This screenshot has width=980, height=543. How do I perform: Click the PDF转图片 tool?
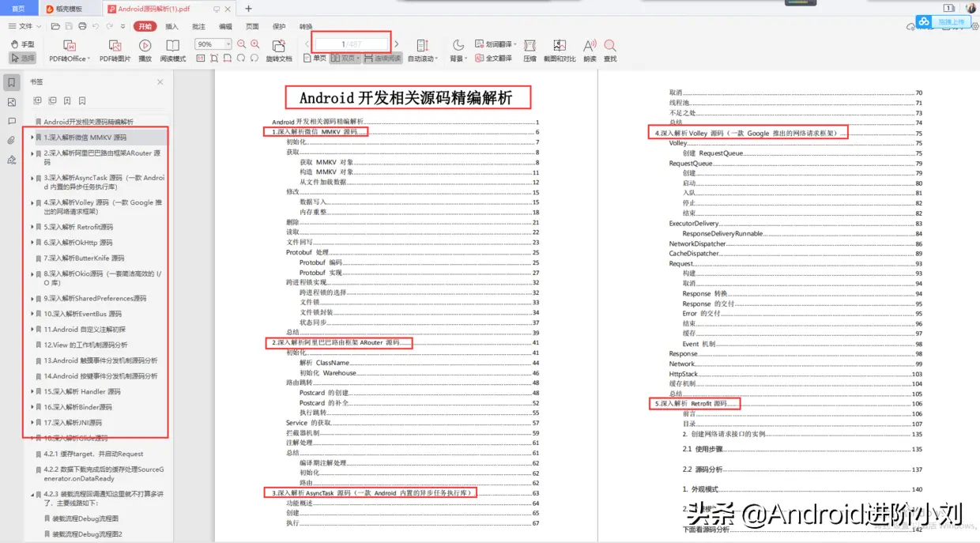coord(115,51)
